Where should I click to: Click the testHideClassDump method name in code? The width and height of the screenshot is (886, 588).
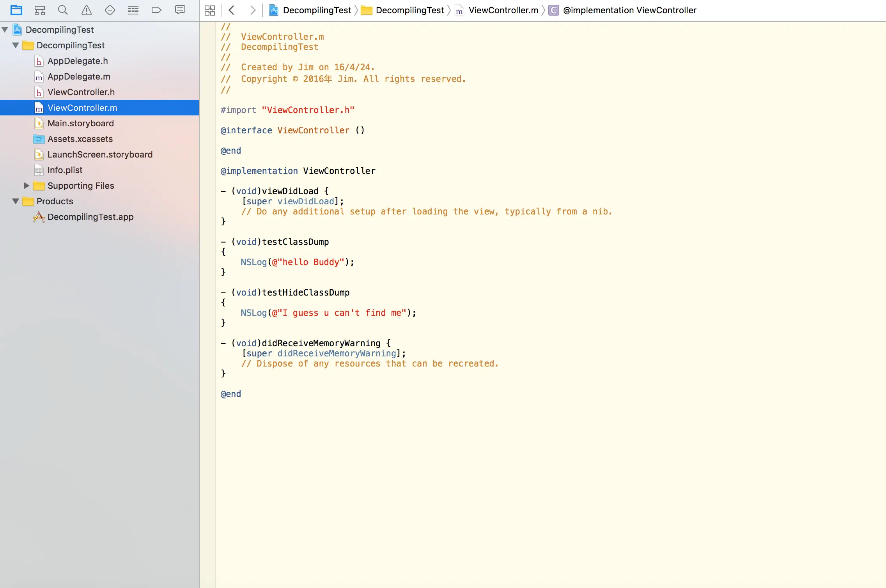tap(305, 292)
